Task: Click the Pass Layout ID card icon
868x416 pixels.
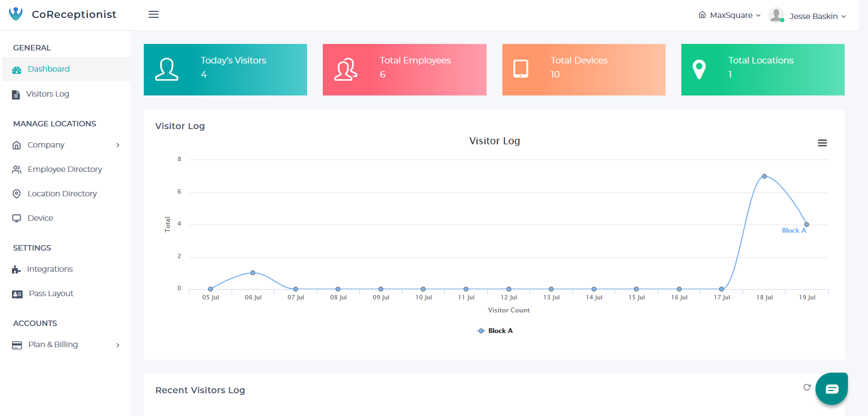Action: click(x=17, y=294)
